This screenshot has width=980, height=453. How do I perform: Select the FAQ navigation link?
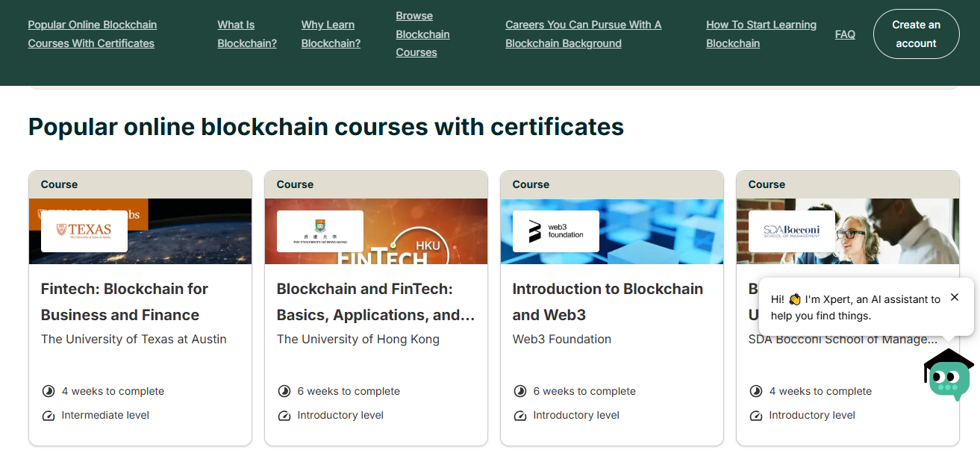[x=845, y=34]
